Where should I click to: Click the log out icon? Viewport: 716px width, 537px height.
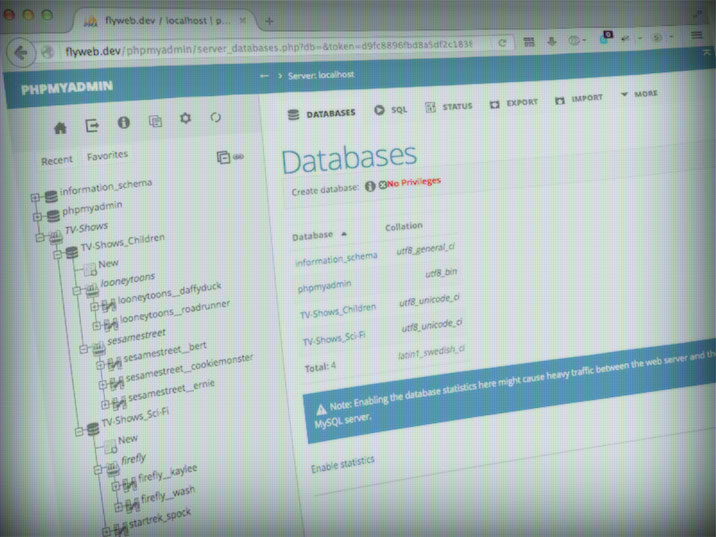[92, 125]
